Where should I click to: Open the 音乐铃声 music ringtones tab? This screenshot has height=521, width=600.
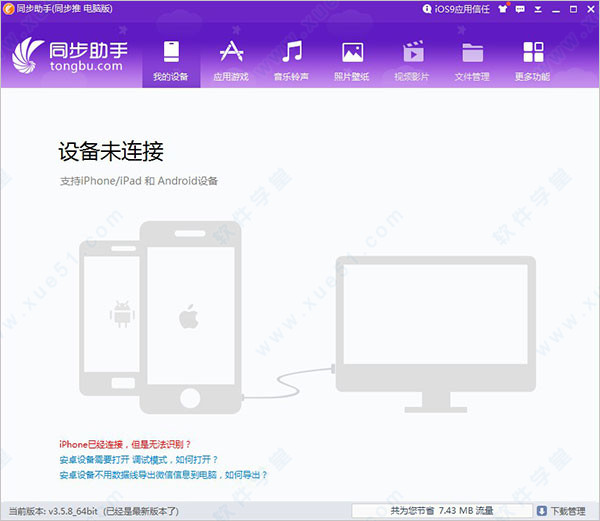pyautogui.click(x=292, y=61)
